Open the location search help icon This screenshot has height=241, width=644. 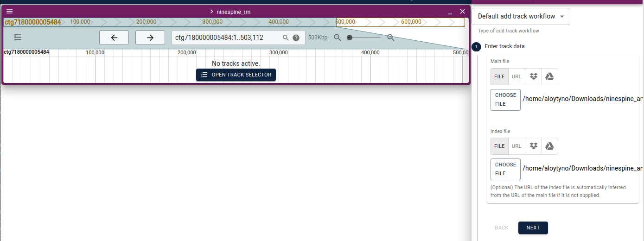tap(296, 38)
